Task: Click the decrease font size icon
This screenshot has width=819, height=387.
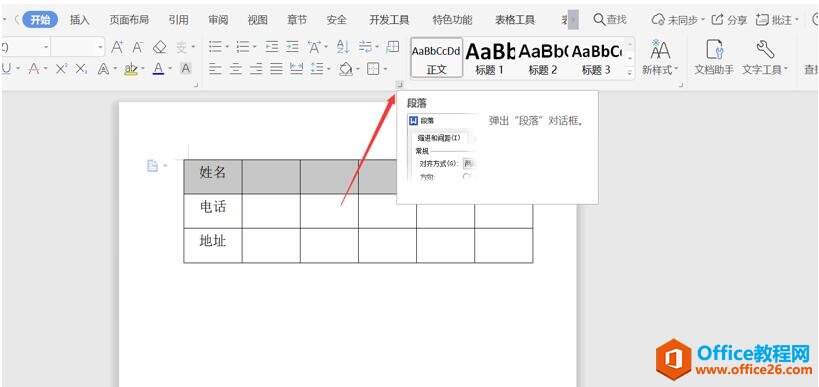Action: tap(137, 48)
